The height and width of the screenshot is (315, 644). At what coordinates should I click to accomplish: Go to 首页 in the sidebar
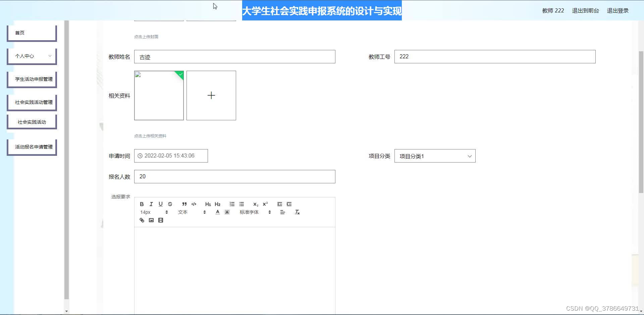click(32, 33)
